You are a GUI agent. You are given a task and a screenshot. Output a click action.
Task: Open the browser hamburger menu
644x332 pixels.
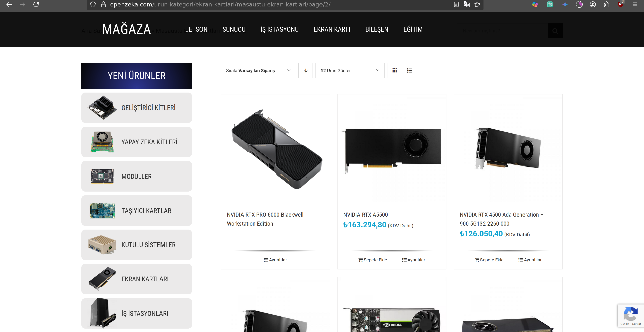pos(635,4)
